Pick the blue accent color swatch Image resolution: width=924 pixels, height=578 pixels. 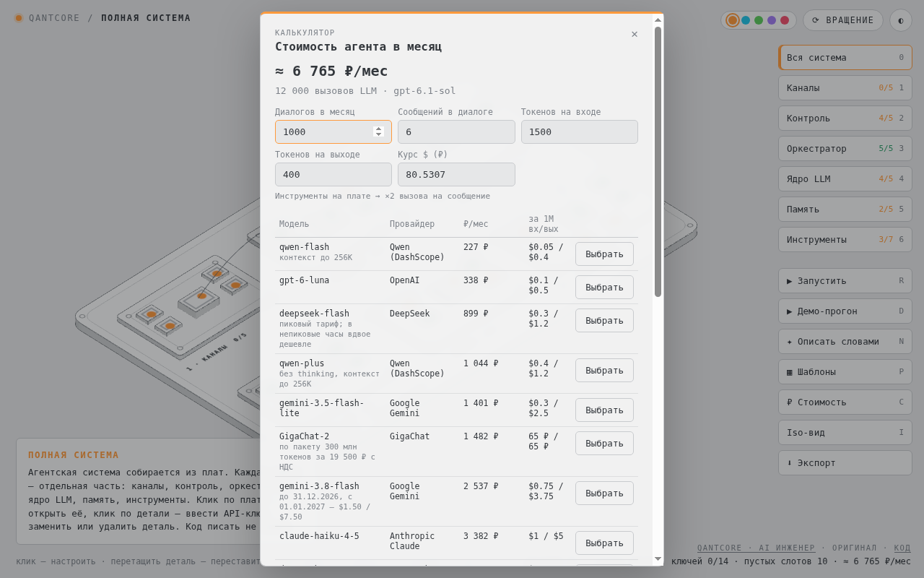746,20
